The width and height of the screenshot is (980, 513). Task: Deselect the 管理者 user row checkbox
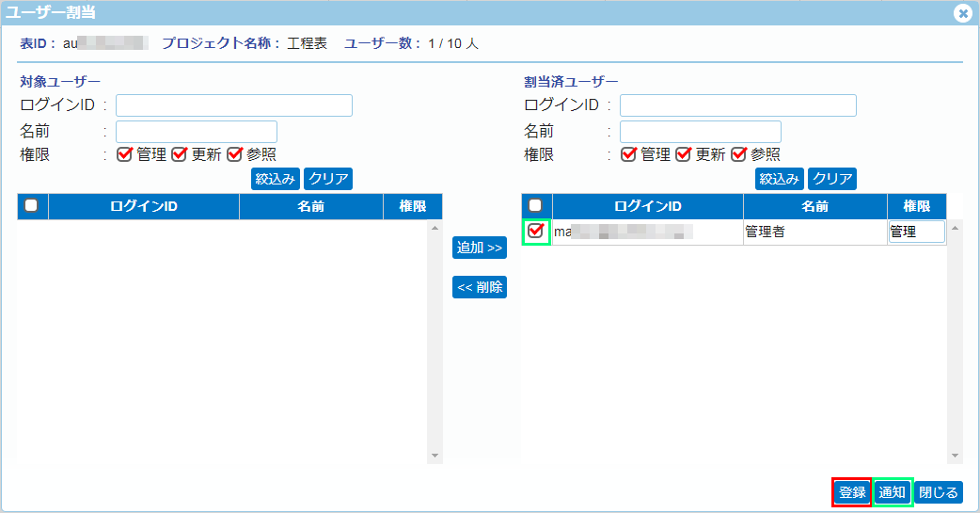536,232
